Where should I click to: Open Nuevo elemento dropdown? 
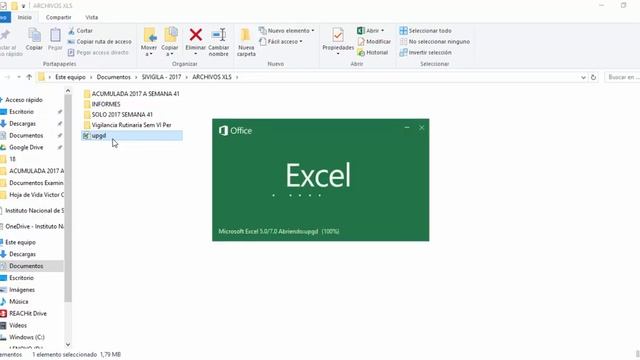[x=287, y=31]
